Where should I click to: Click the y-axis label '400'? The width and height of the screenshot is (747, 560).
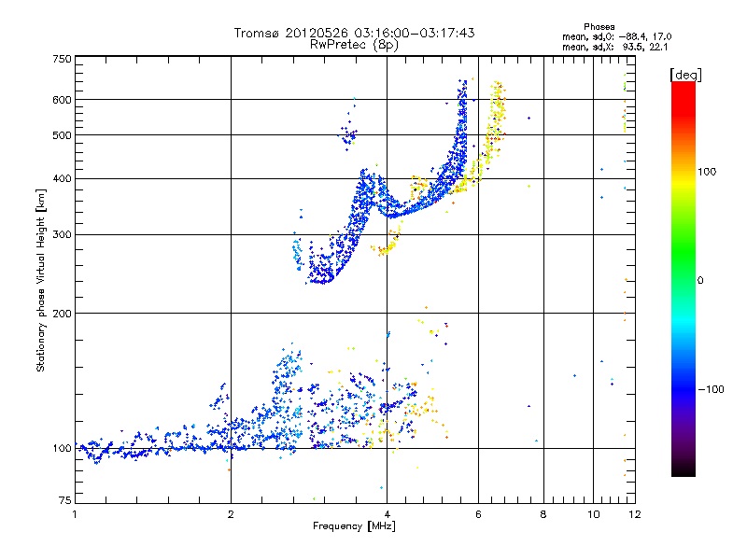62,178
